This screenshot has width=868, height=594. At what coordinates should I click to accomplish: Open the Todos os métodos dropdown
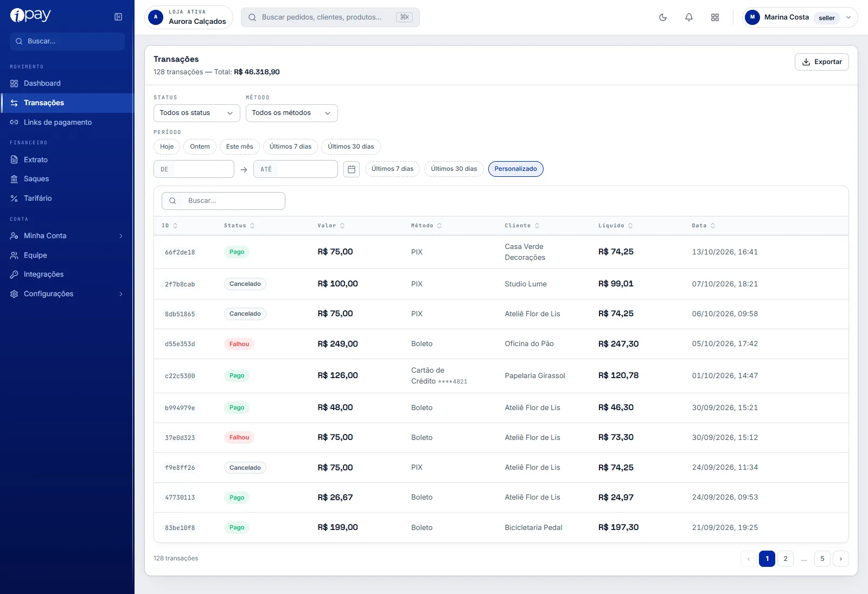coord(292,113)
